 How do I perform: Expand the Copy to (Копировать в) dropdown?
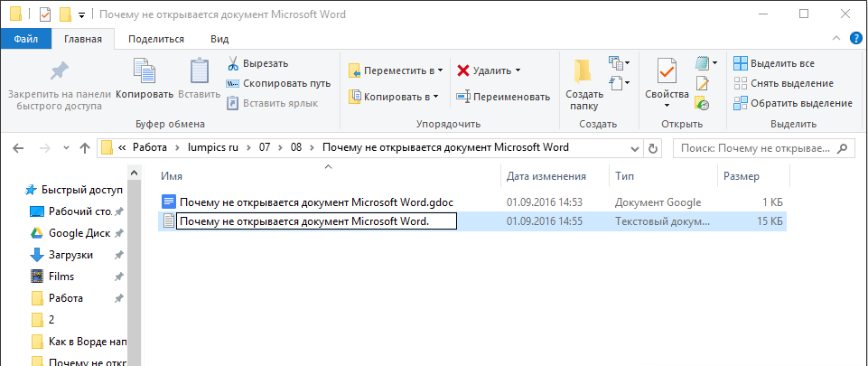tap(394, 96)
